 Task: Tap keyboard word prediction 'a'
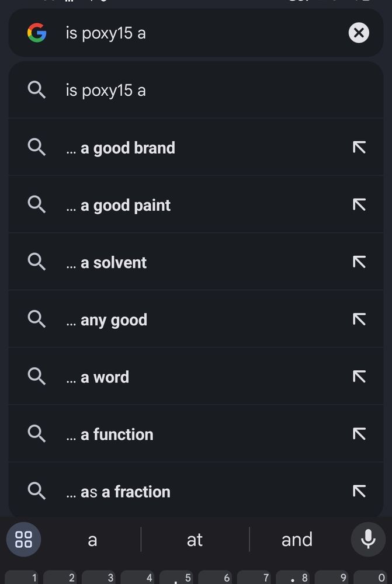tap(92, 539)
